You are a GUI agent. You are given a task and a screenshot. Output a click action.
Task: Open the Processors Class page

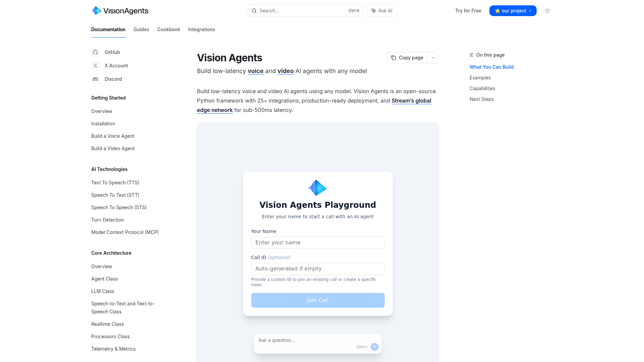tap(110, 337)
